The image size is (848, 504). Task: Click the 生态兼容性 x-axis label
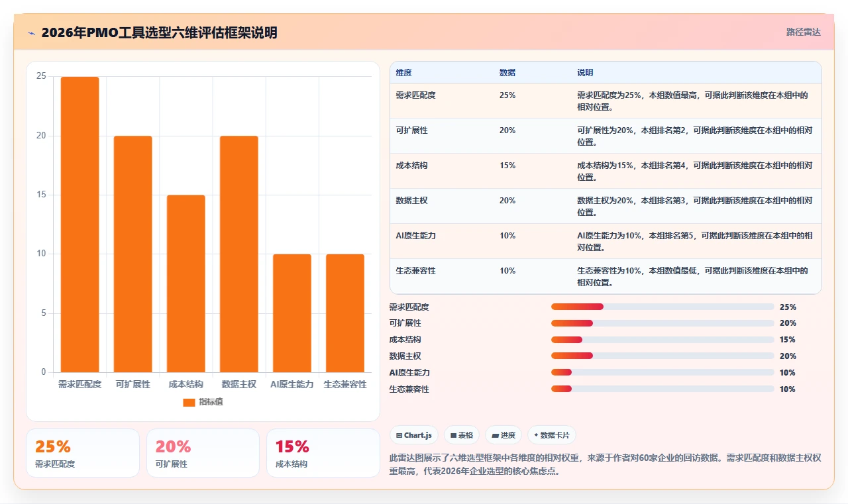click(x=345, y=384)
